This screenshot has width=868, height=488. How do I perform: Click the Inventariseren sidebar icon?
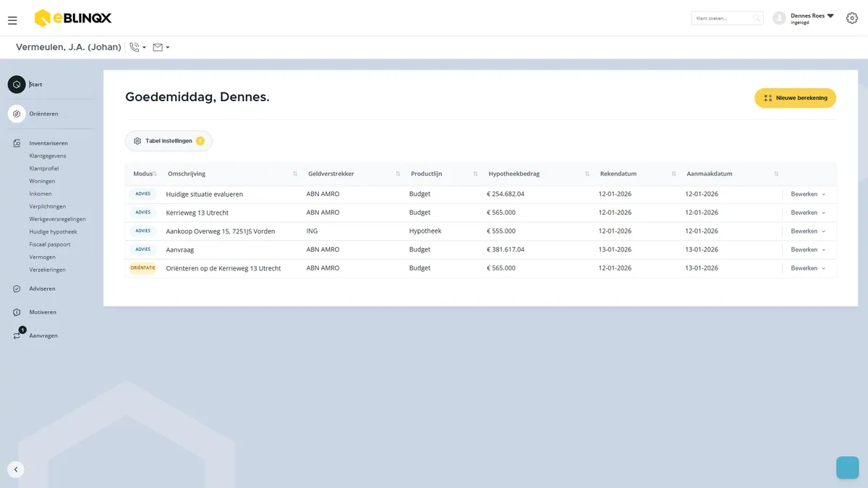17,143
